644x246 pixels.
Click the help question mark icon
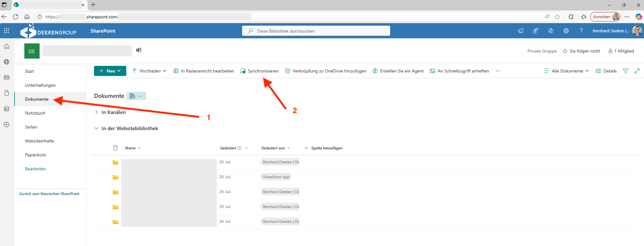pyautogui.click(x=581, y=31)
